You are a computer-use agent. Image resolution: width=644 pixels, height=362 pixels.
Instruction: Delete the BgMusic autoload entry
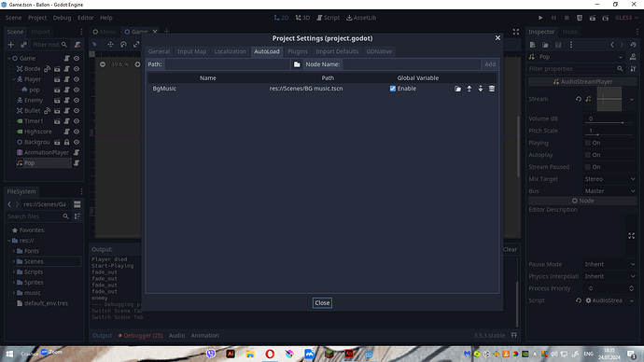(x=492, y=89)
